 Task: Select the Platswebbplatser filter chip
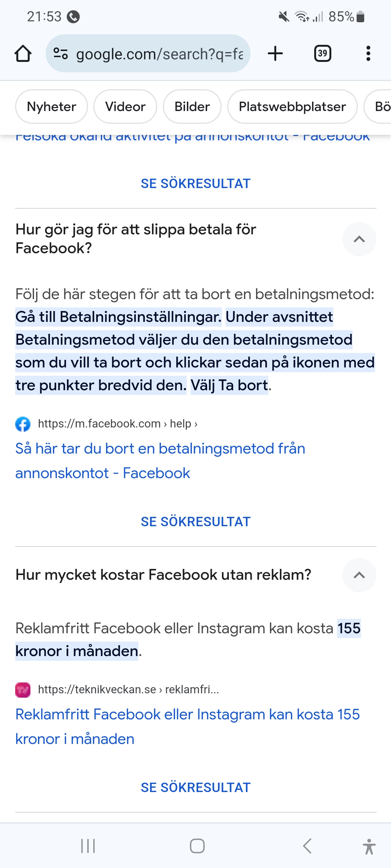[x=292, y=107]
